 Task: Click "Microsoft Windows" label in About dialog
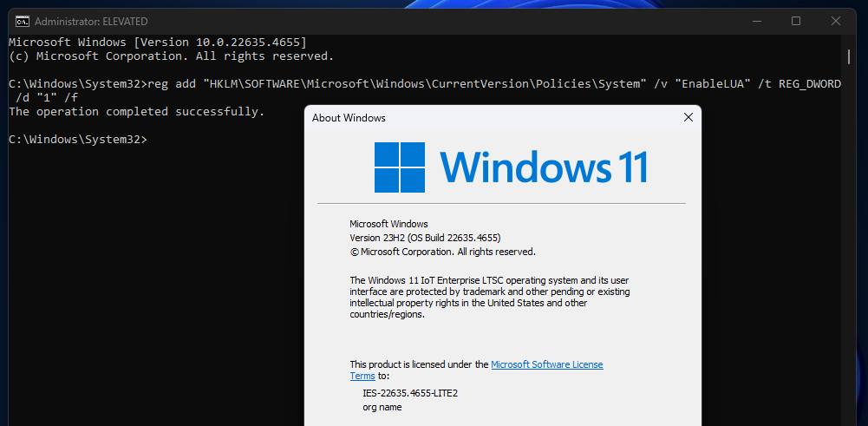coord(388,224)
